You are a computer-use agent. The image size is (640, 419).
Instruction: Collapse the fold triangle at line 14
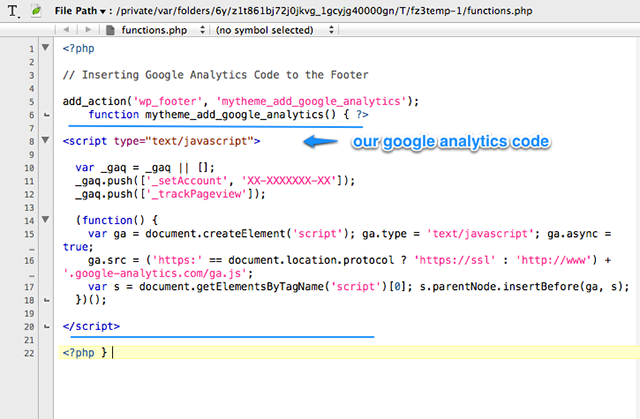tap(46, 219)
